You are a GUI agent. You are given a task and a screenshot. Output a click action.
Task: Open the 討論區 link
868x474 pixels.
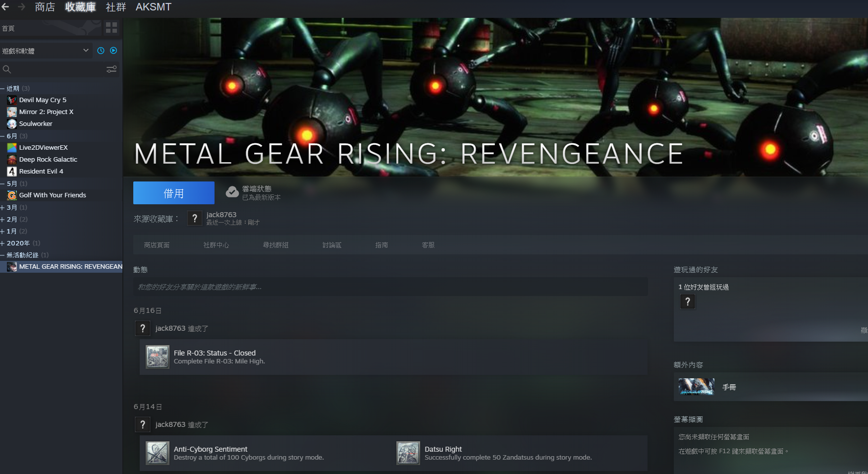[332, 245]
